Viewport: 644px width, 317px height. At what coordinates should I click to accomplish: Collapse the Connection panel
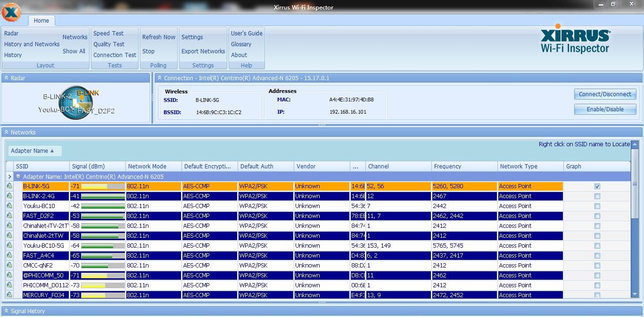160,78
